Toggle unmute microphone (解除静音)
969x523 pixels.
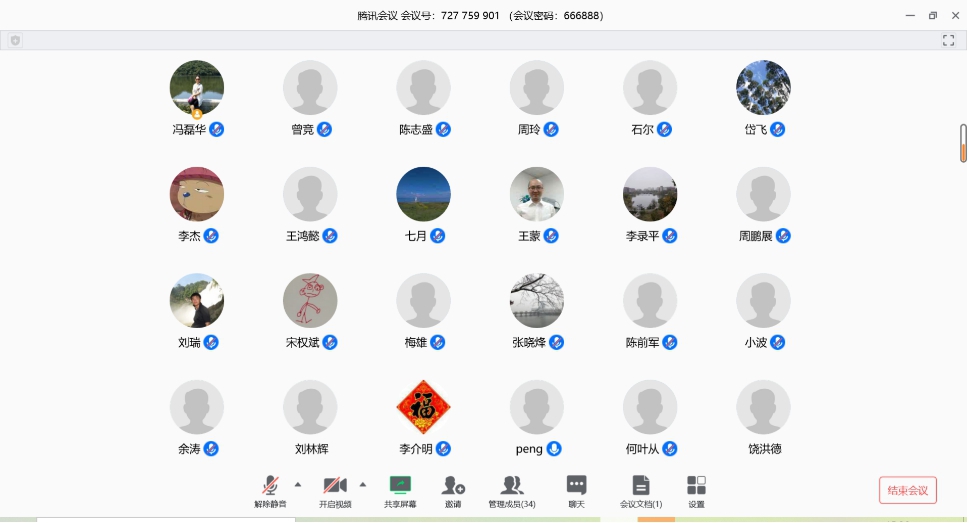click(x=270, y=486)
